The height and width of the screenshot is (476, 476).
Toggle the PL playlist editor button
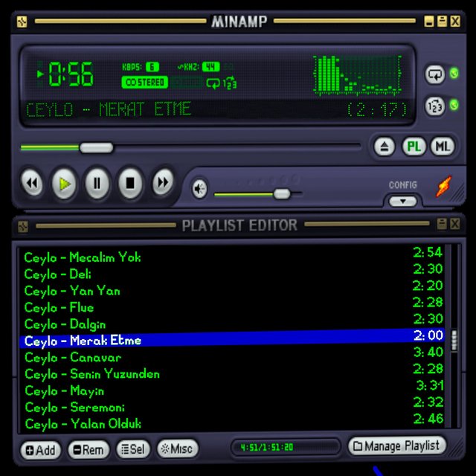click(x=414, y=147)
